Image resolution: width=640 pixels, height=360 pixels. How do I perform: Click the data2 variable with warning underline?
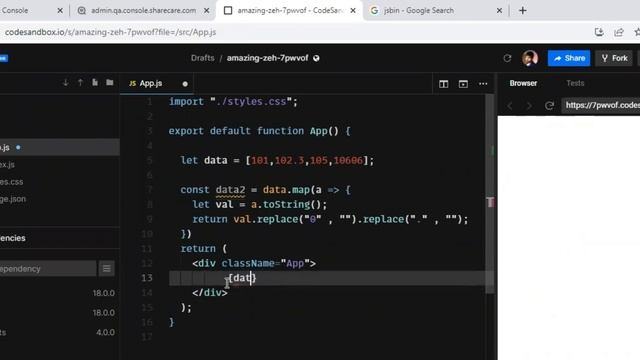tap(230, 190)
